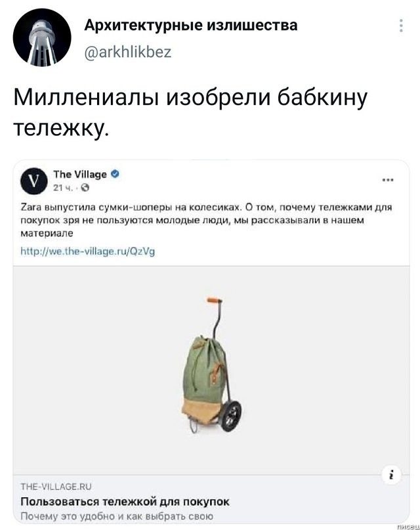Click the watermark in bottom corner
The image size is (420, 530).
coord(408,526)
